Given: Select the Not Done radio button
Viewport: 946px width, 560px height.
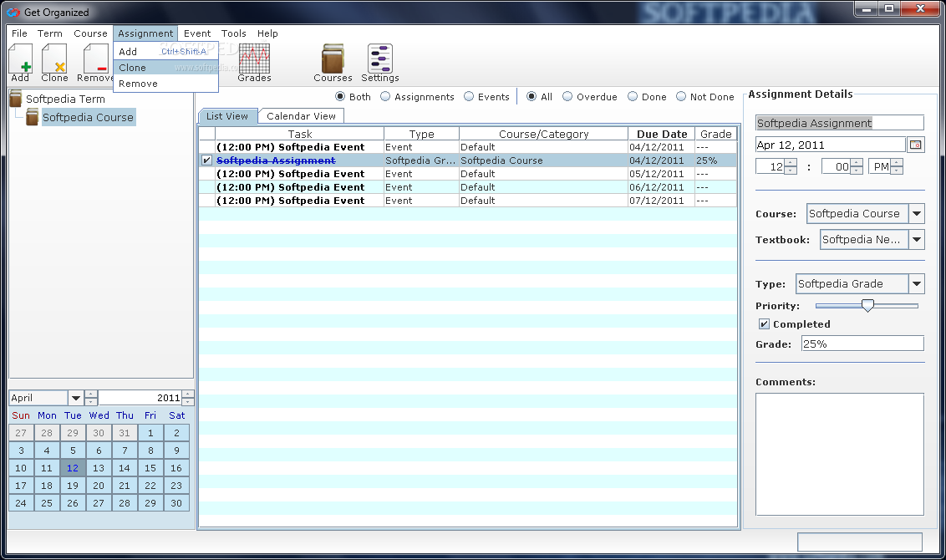Looking at the screenshot, I should (x=681, y=97).
